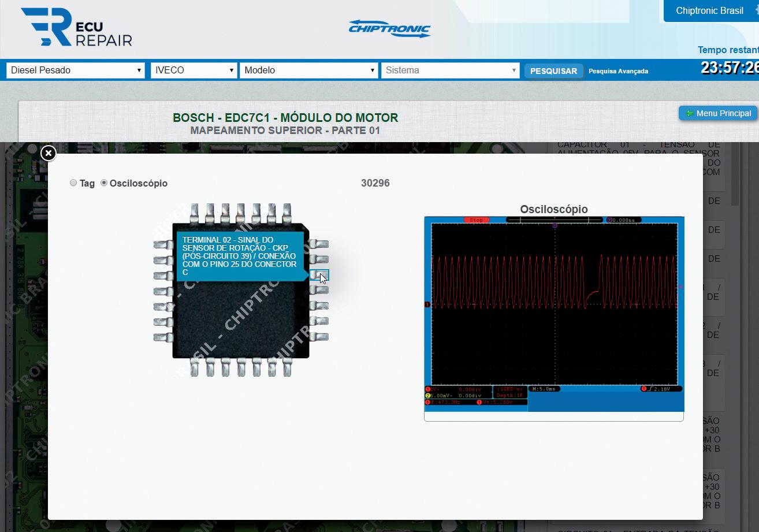Open the IVECO brand dropdown
The height and width of the screenshot is (532, 759).
(194, 70)
